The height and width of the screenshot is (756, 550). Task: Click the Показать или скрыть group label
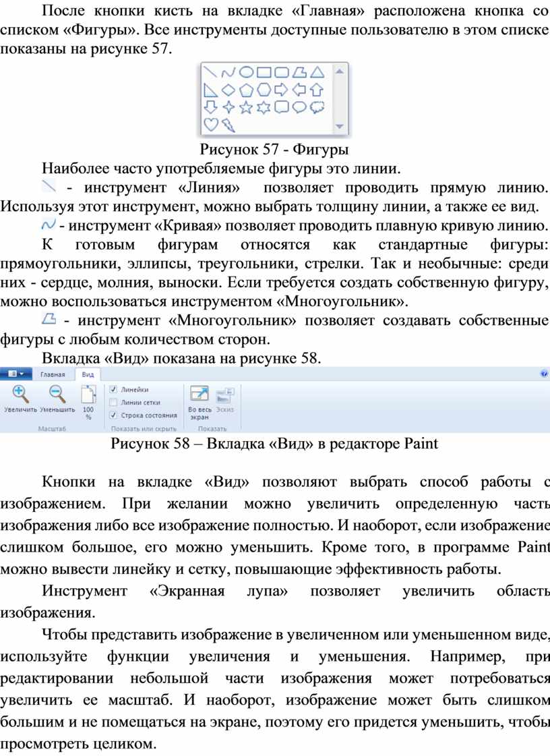pos(144,429)
